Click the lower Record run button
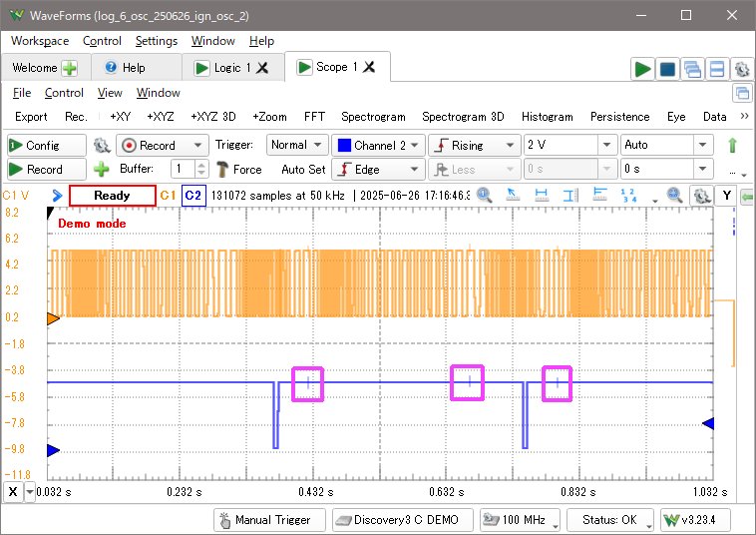The image size is (756, 535). 46,170
